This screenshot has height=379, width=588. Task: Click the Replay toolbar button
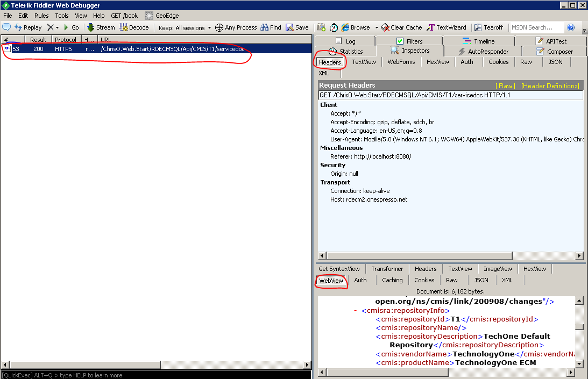pos(28,27)
